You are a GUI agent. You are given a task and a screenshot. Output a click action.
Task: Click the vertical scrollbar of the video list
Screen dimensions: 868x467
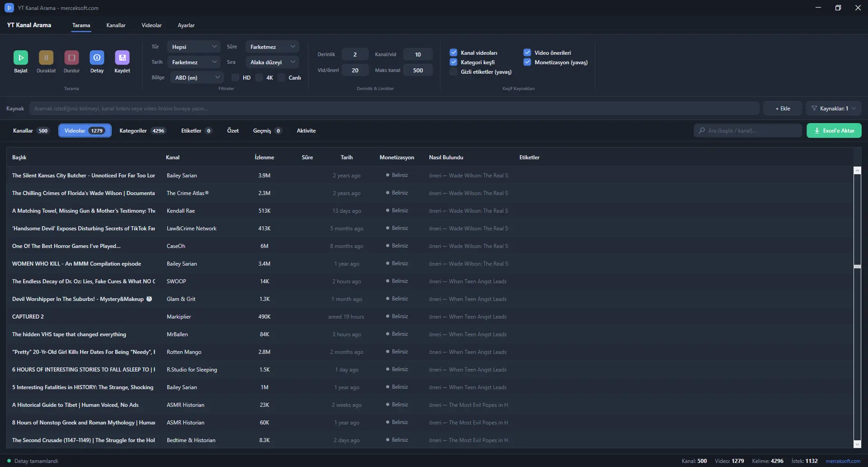coord(857,308)
